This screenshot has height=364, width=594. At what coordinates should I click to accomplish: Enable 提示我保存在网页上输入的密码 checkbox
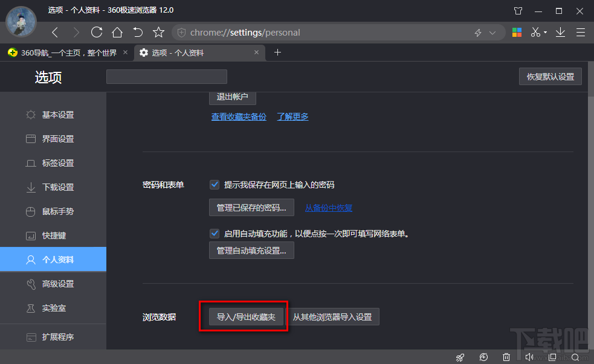(x=215, y=184)
